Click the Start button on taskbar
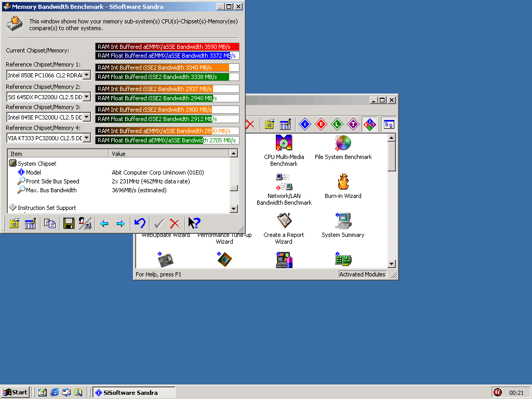This screenshot has width=532, height=399. (x=15, y=392)
